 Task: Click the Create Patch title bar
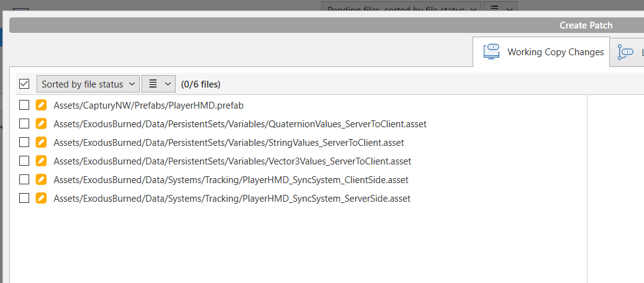pyautogui.click(x=327, y=25)
